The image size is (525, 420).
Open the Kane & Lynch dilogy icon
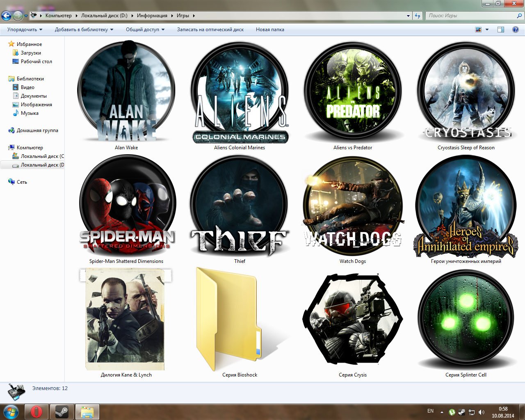click(x=126, y=320)
